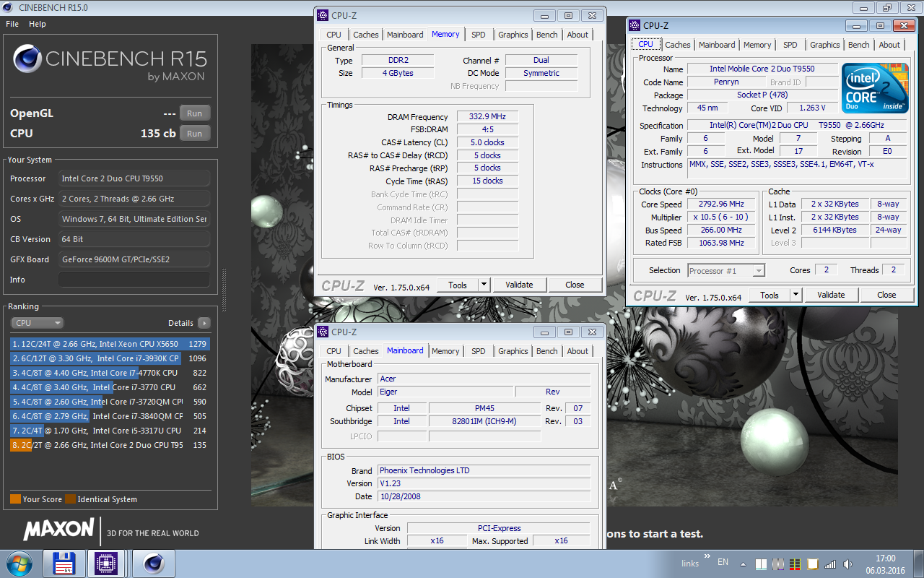Open About tab in CPU window
The image size is (924, 578).
click(889, 45)
